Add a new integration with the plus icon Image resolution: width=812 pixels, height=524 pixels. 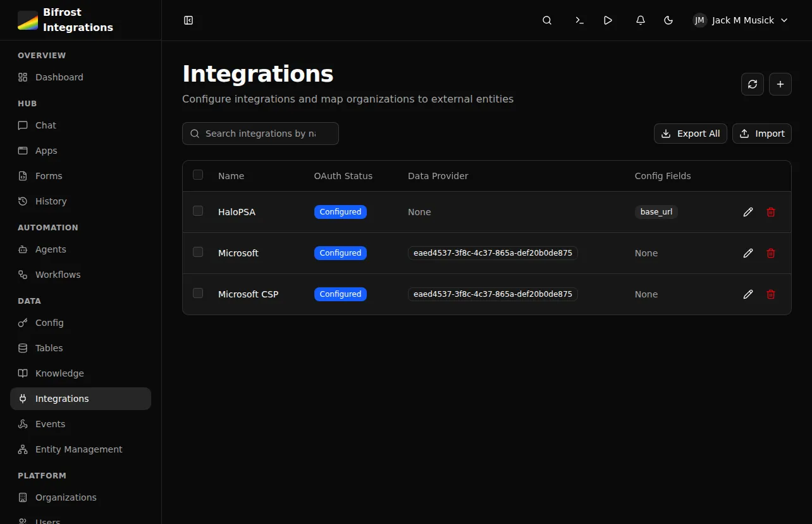[x=780, y=84]
